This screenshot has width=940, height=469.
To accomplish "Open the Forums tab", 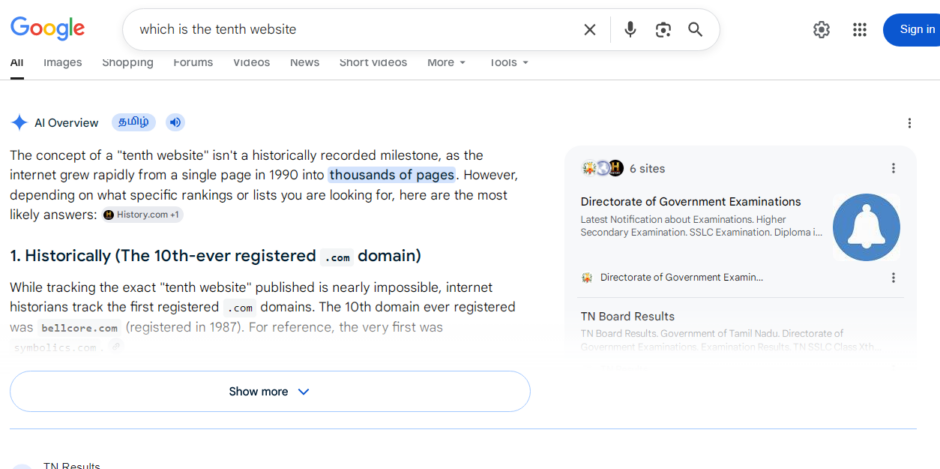I will [x=193, y=62].
